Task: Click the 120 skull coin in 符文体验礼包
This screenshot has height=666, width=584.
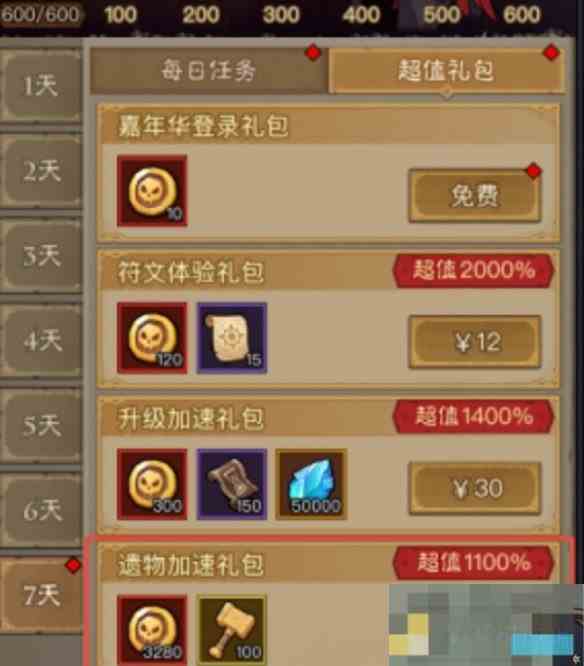Action: coord(152,338)
